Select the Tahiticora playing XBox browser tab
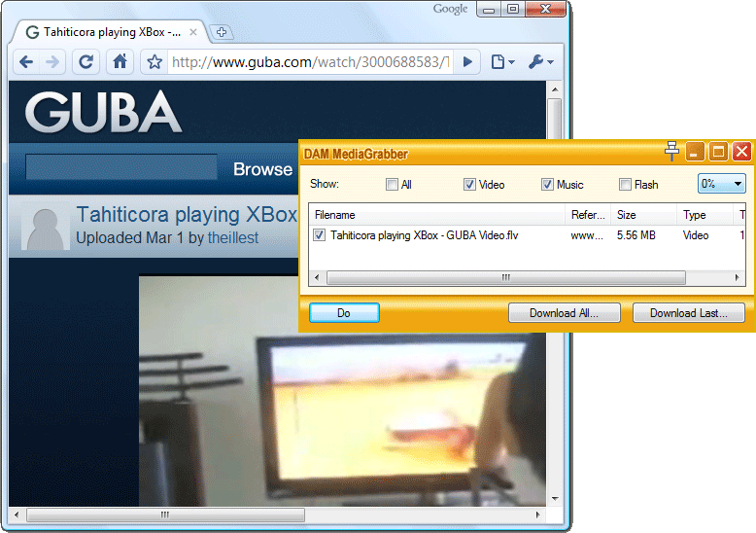The height and width of the screenshot is (533, 756). pos(111,32)
